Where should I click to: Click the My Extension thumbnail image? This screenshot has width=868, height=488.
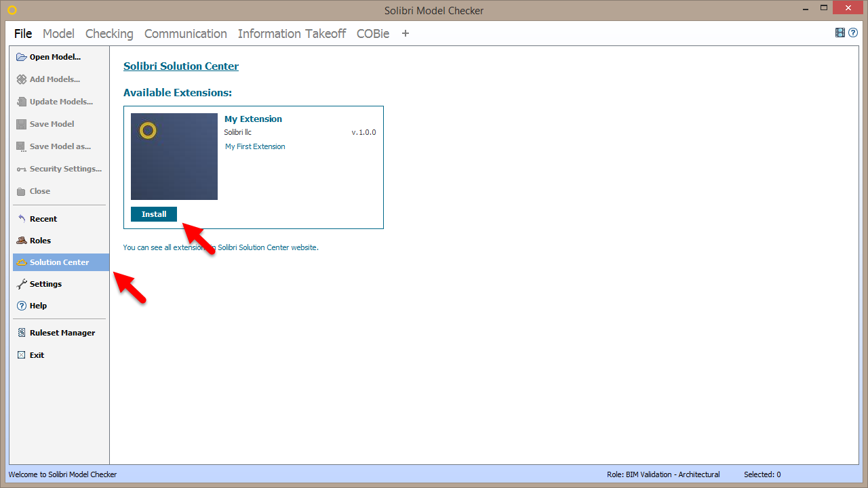174,156
